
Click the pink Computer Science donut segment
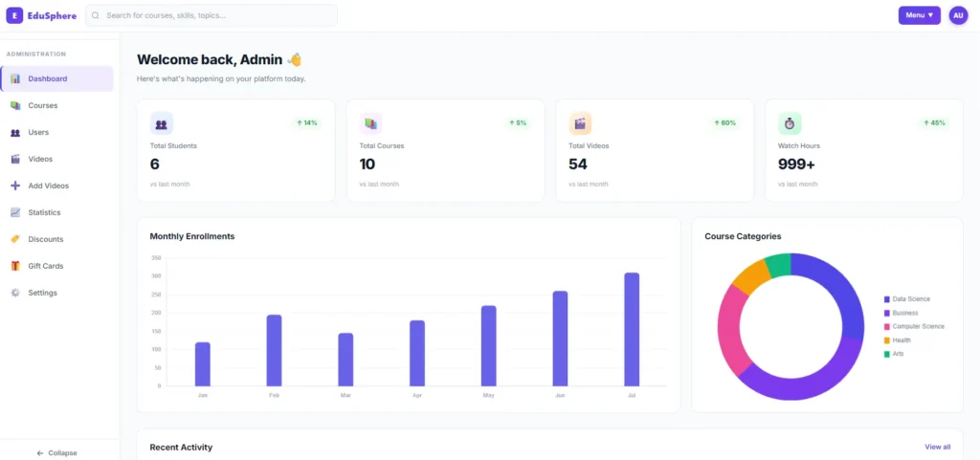click(730, 331)
